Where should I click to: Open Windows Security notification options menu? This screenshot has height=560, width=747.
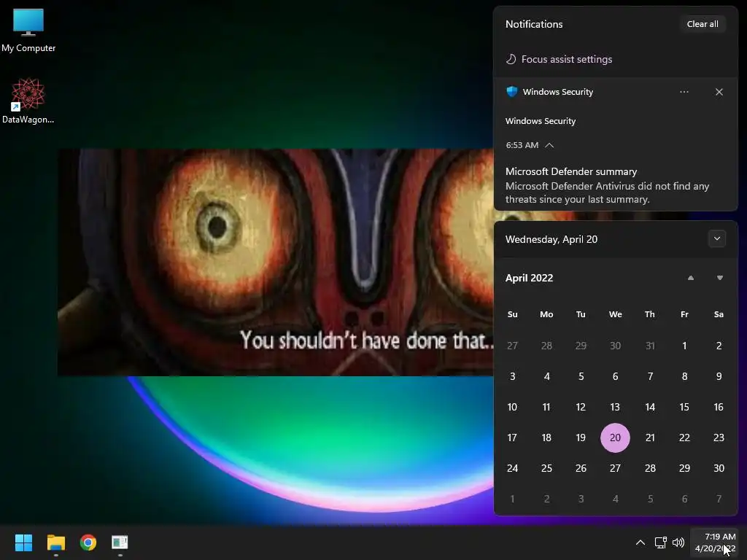684,91
